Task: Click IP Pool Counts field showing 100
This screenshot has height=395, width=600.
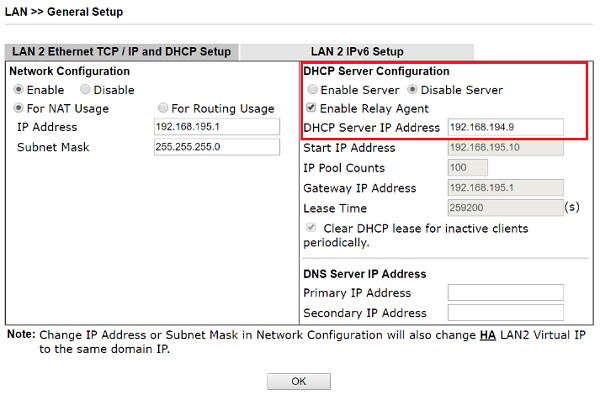Action: 468,168
